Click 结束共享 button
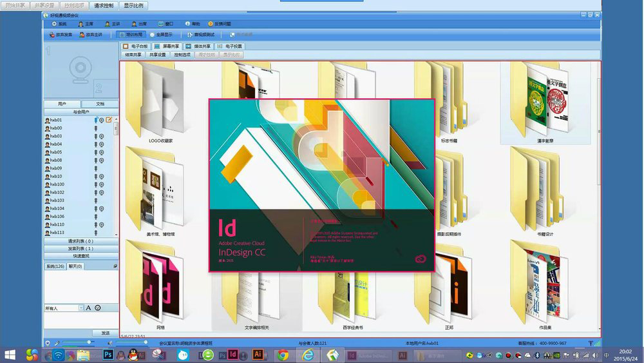The height and width of the screenshot is (363, 644). pyautogui.click(x=133, y=55)
